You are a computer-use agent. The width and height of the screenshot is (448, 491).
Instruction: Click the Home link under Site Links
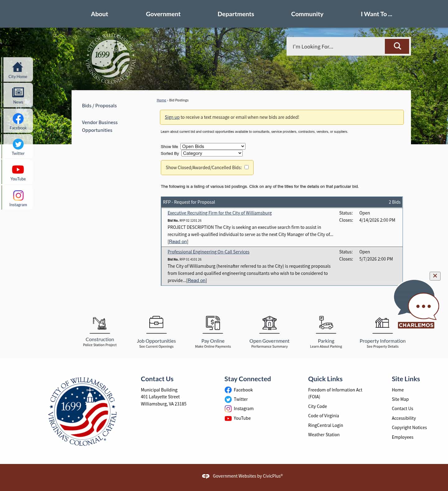(398, 390)
